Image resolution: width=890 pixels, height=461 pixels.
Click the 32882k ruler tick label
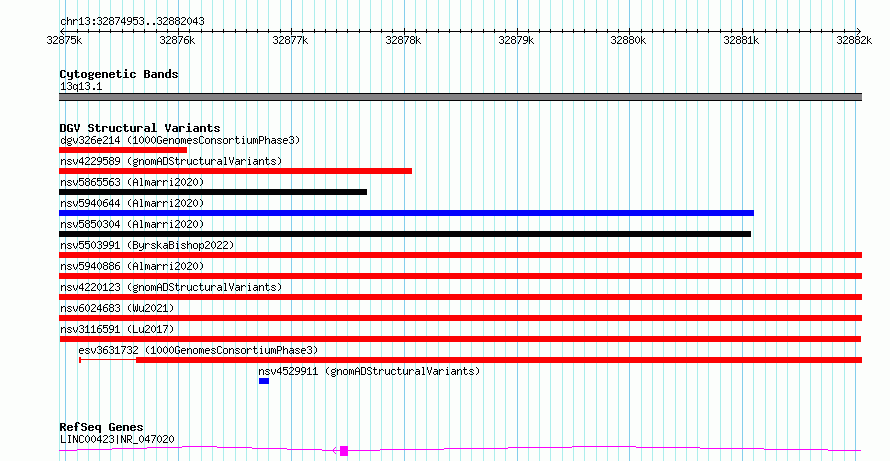tap(854, 40)
